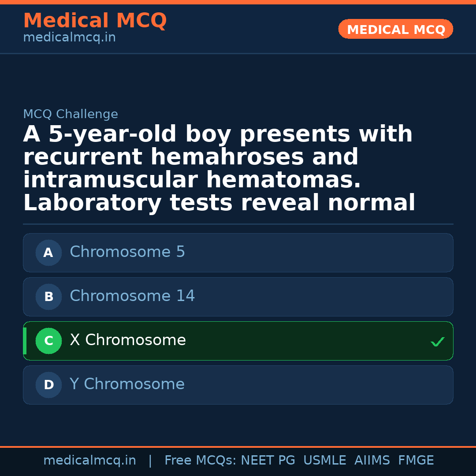Click the letter D option circle

(48, 385)
